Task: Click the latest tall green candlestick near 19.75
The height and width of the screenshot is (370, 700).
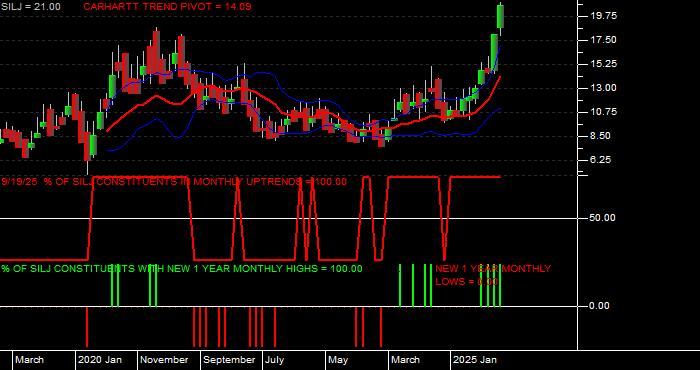Action: coord(501,17)
